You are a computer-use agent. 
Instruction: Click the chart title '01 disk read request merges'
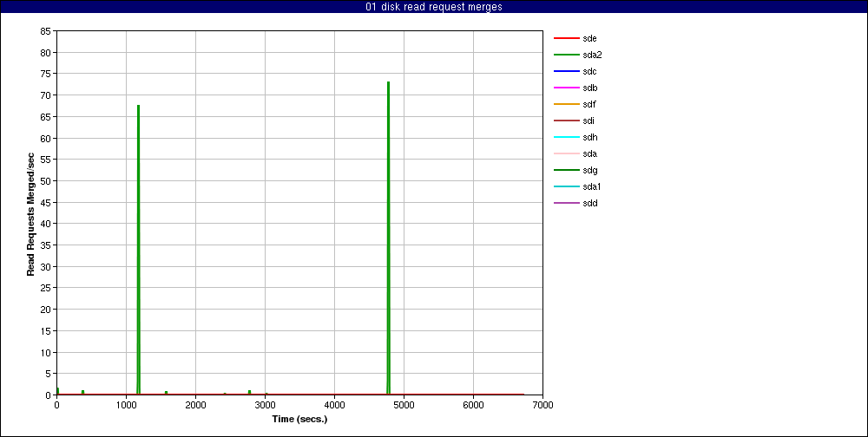[x=433, y=7]
